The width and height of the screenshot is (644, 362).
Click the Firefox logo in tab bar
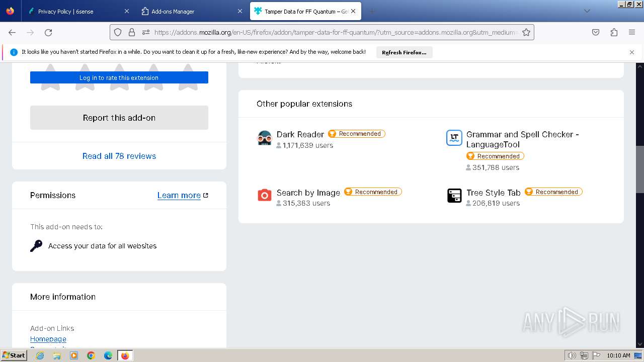(x=10, y=11)
